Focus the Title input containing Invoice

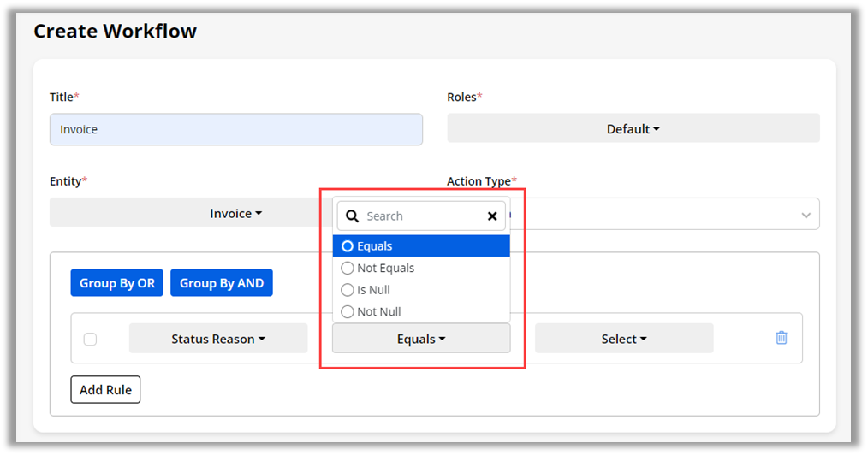pos(235,130)
